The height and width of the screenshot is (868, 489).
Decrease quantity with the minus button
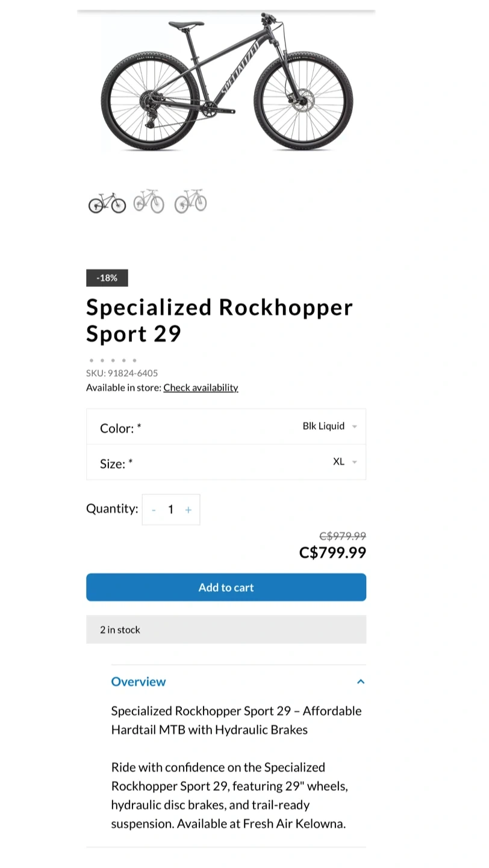[154, 510]
